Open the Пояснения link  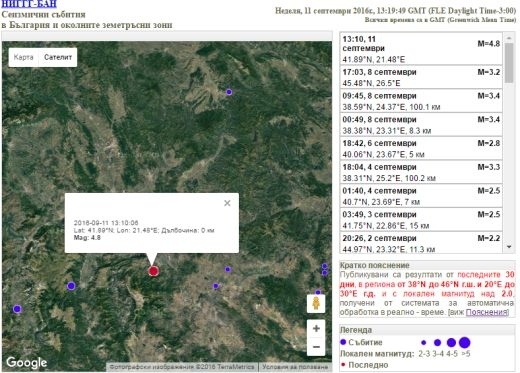click(x=487, y=312)
